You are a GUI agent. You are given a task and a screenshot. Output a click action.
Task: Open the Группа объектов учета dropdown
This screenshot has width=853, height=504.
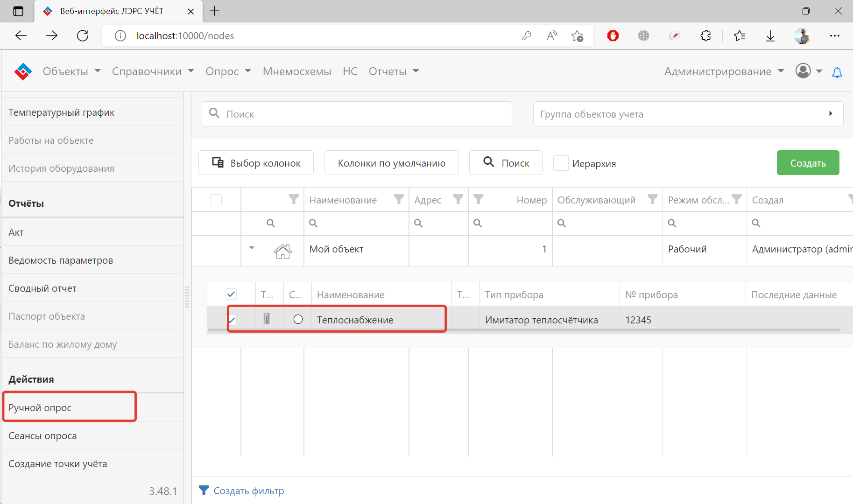pyautogui.click(x=688, y=114)
